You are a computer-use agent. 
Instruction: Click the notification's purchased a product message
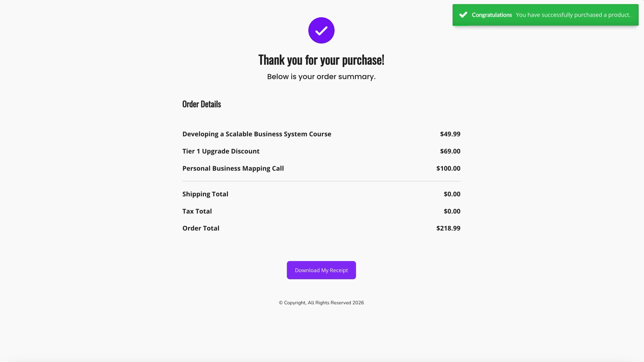pos(573,15)
